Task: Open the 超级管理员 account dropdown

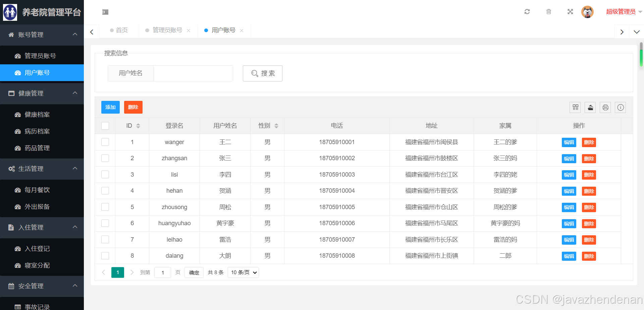Action: pos(624,12)
